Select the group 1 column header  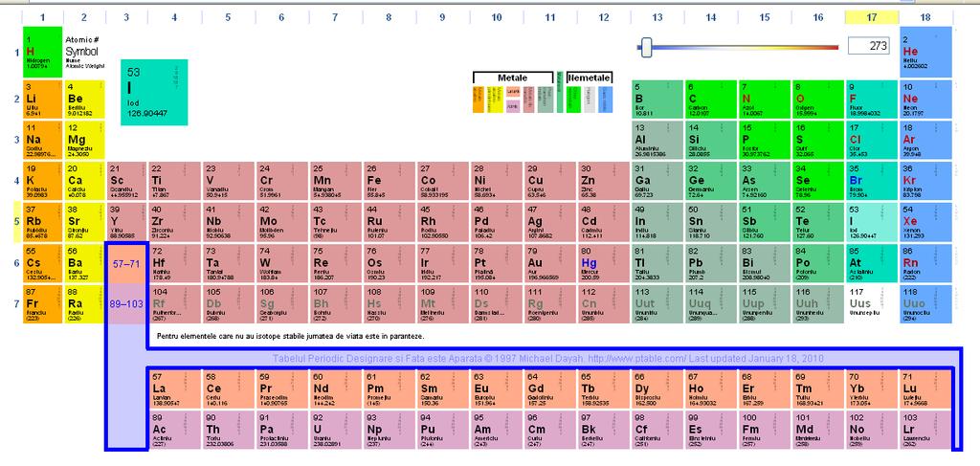42,17
